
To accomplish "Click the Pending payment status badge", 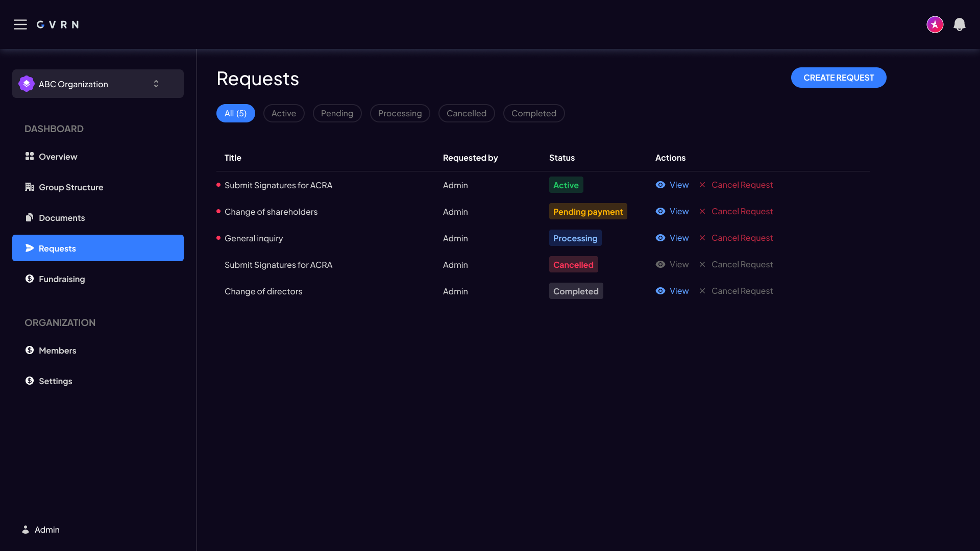I will click(x=588, y=211).
